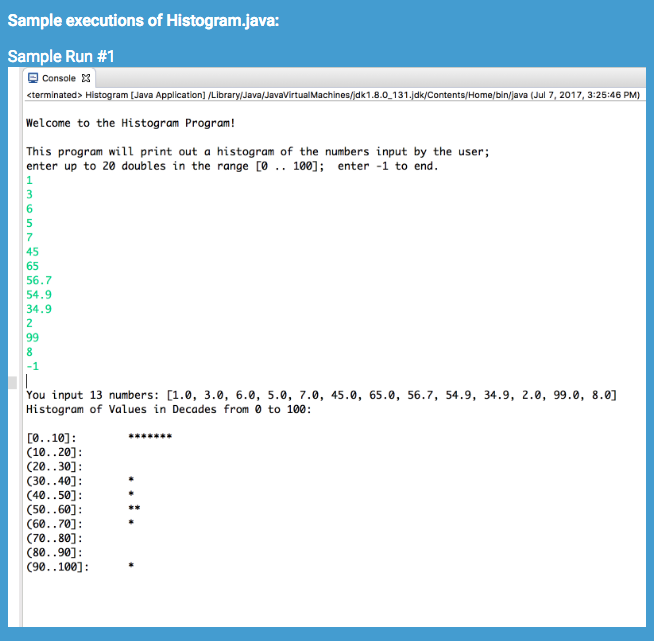Click the 'You input 13 numbers' output line

coord(321,395)
